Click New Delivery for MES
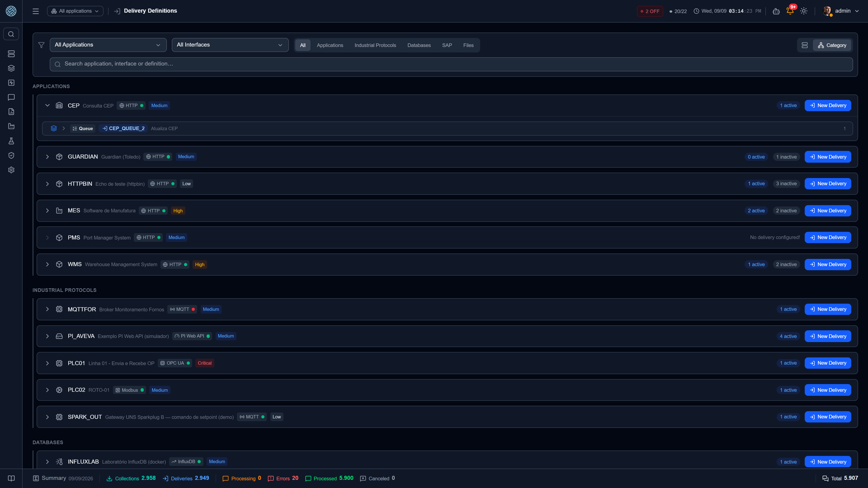Image resolution: width=868 pixels, height=488 pixels. pyautogui.click(x=828, y=211)
